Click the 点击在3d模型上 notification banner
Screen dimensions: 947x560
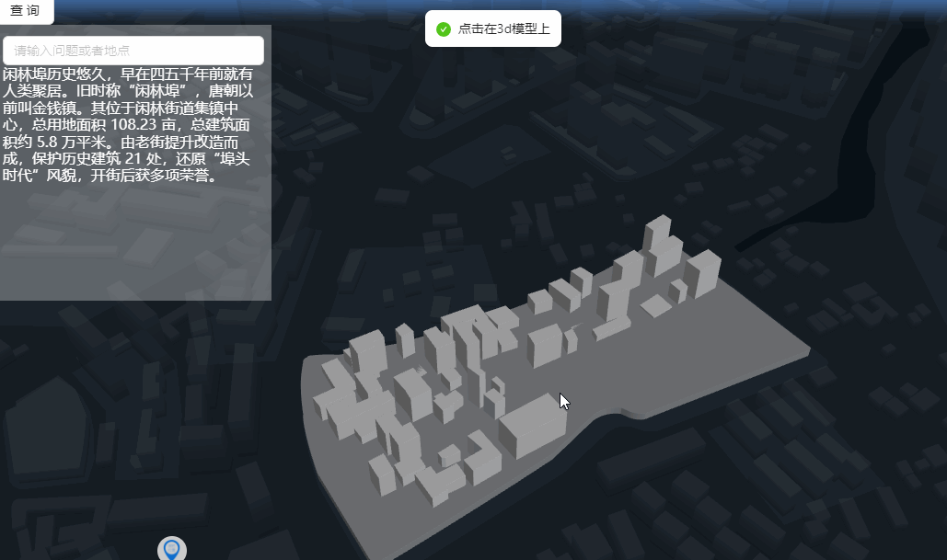[x=492, y=29]
